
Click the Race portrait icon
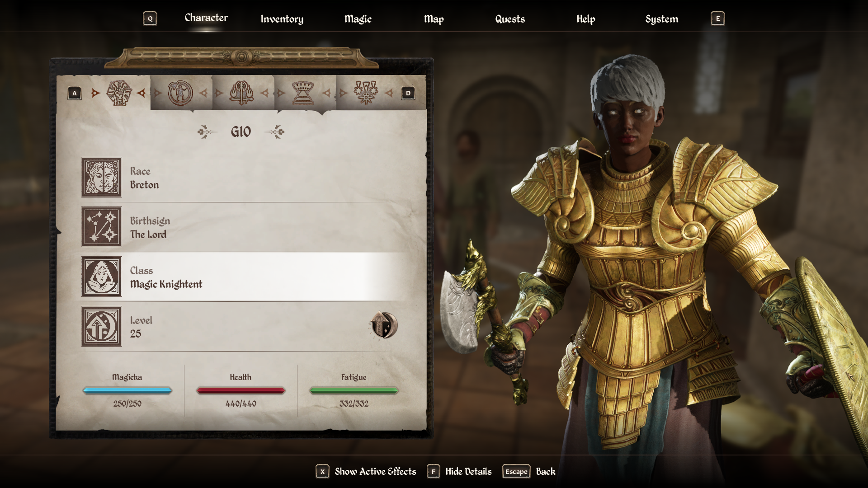click(102, 177)
